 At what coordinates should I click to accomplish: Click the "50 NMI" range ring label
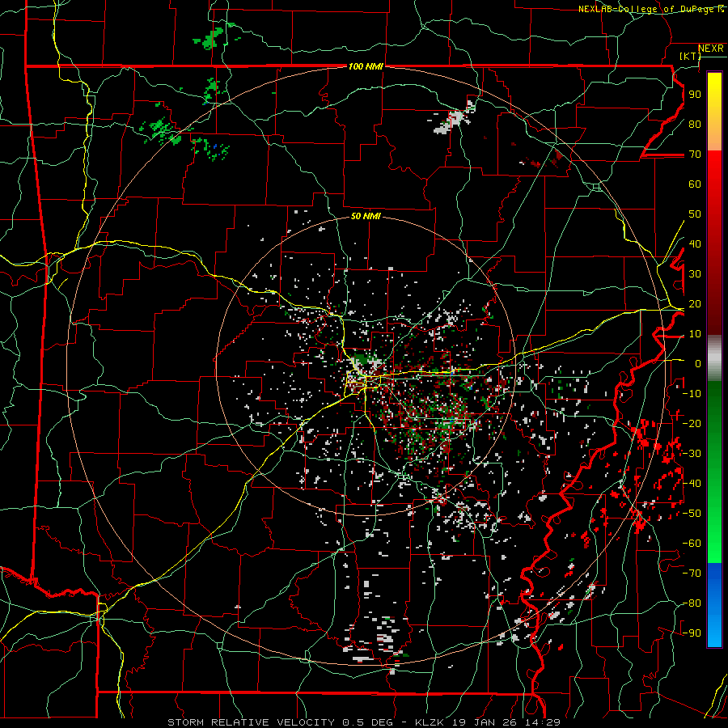click(x=366, y=216)
